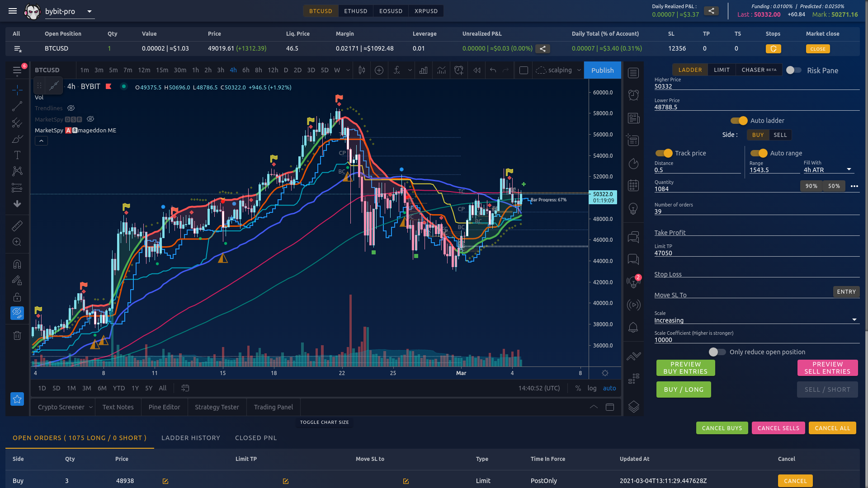Hide the Trendlines indicator eye
This screenshot has height=488, width=868.
pyautogui.click(x=71, y=108)
